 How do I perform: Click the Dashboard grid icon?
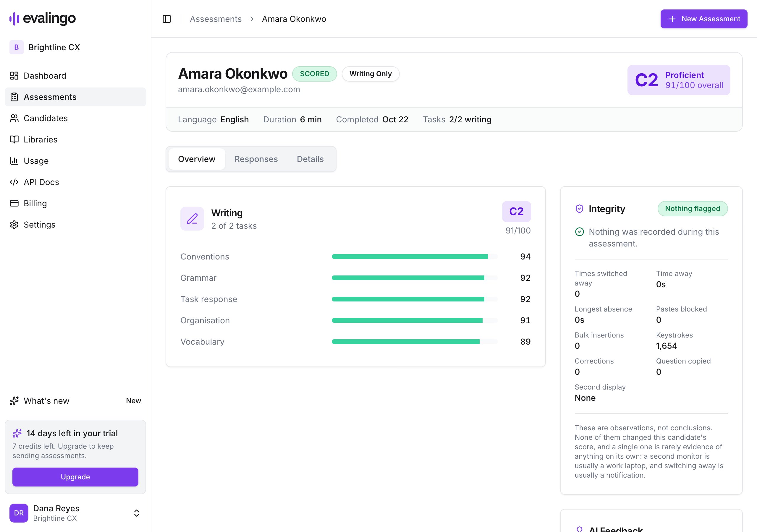coord(14,76)
